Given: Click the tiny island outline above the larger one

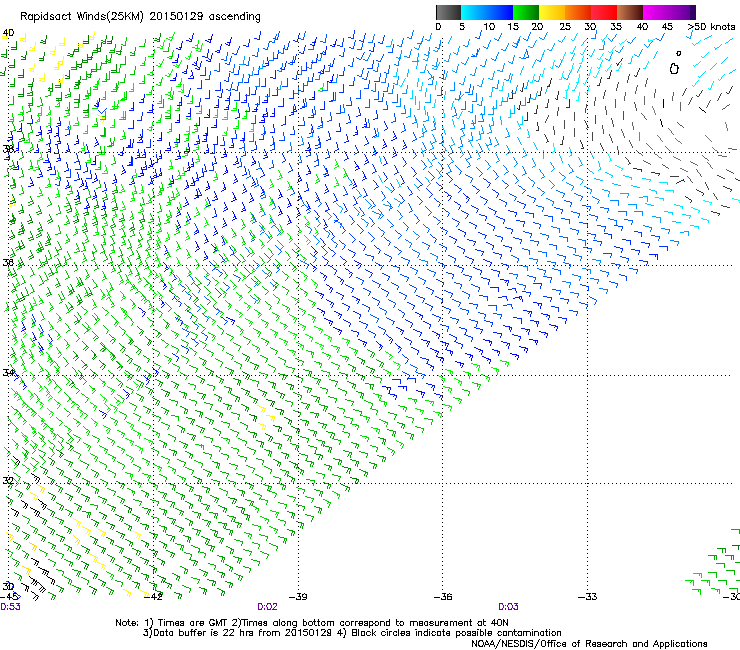Looking at the screenshot, I should point(679,53).
